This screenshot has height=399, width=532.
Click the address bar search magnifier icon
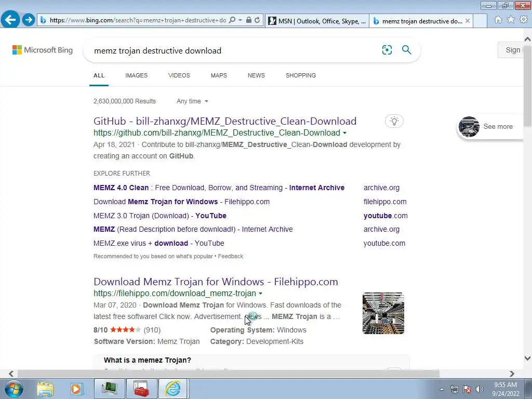[232, 20]
